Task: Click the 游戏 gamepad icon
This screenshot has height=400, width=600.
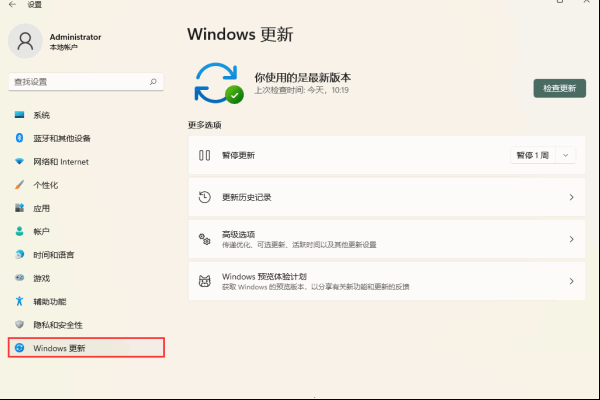Action: point(20,278)
